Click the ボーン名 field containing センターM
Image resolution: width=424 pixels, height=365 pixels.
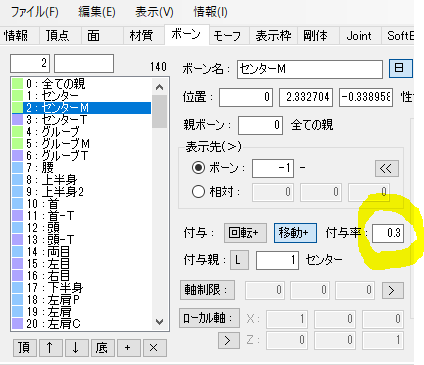click(310, 69)
